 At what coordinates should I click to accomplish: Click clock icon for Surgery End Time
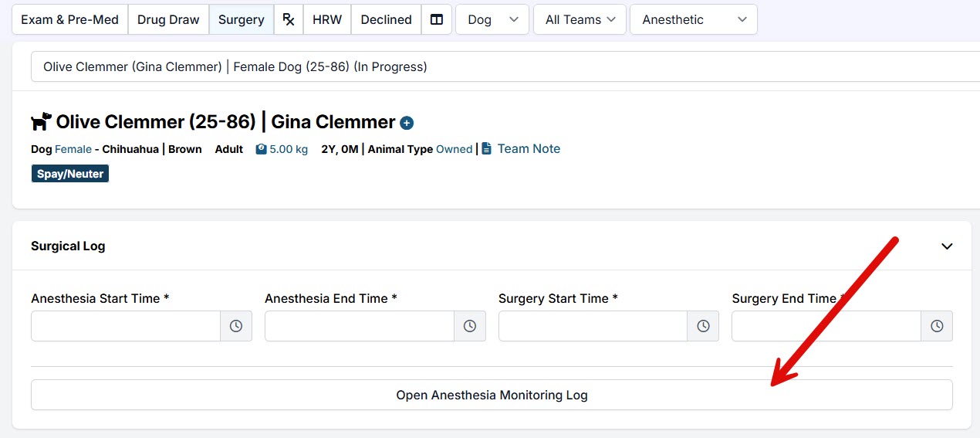point(937,326)
